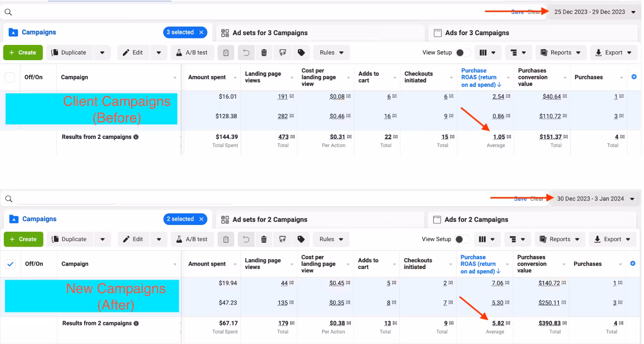Open columns menu icon in upper toolbar
The width and height of the screenshot is (644, 344).
click(x=487, y=53)
